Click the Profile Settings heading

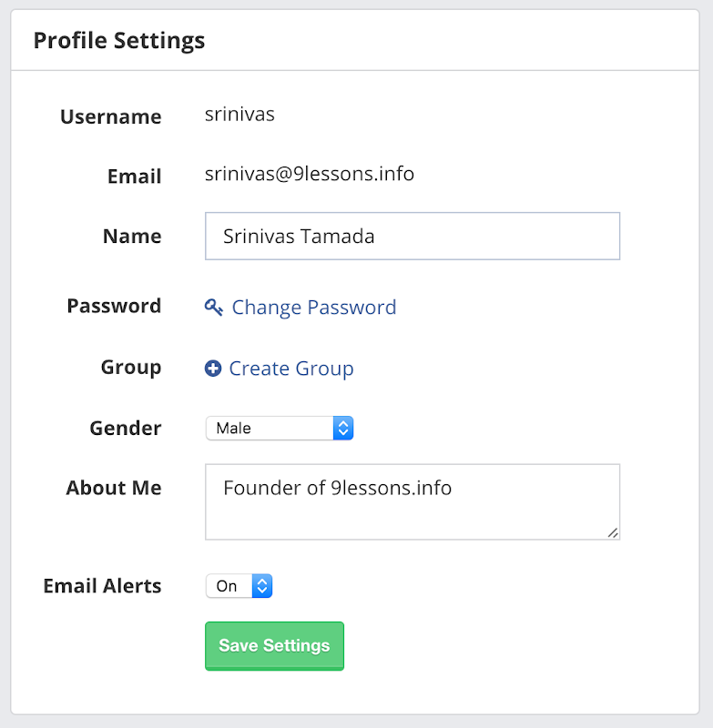[119, 41]
